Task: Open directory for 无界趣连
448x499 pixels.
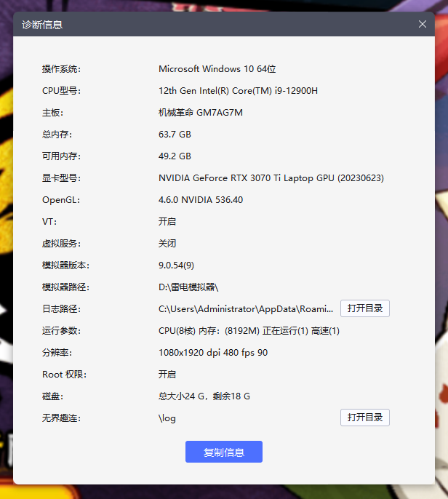Action: click(365, 418)
